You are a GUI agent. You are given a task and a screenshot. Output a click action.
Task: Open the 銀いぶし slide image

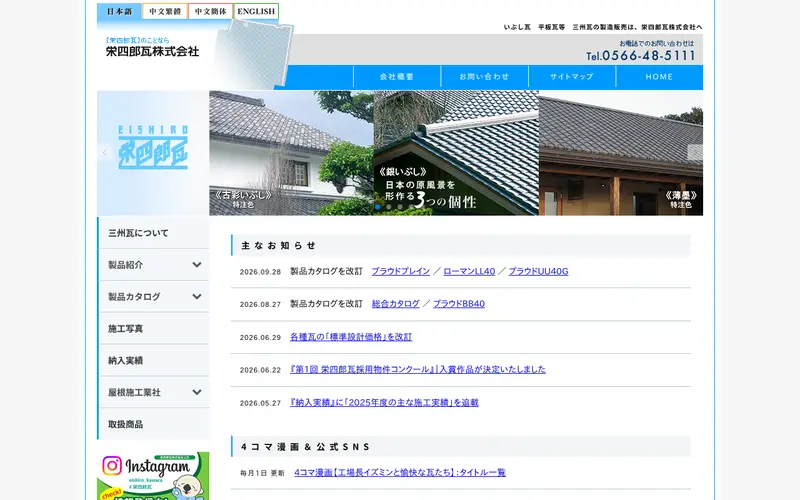(x=456, y=153)
